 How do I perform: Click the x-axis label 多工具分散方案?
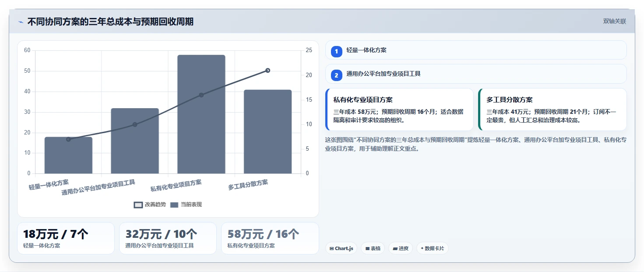click(x=248, y=185)
